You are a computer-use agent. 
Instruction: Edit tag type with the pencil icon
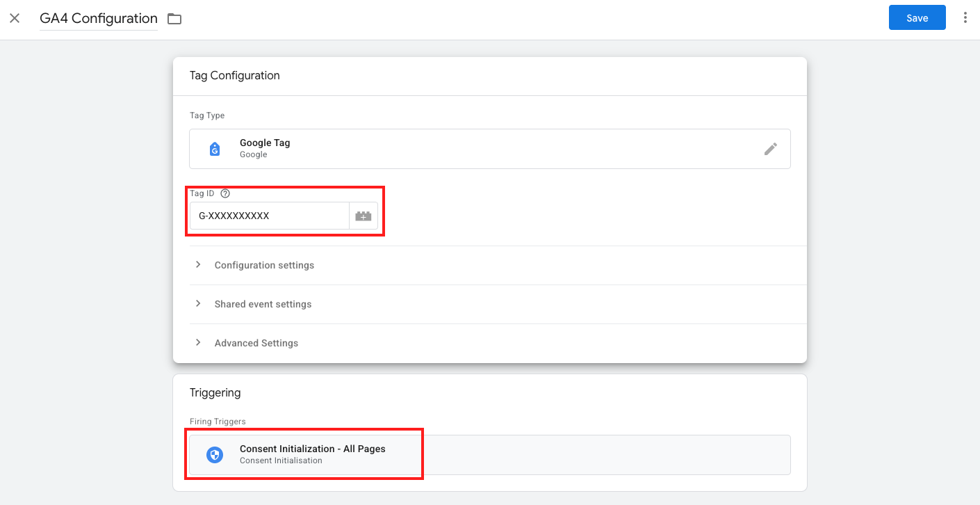(x=770, y=149)
